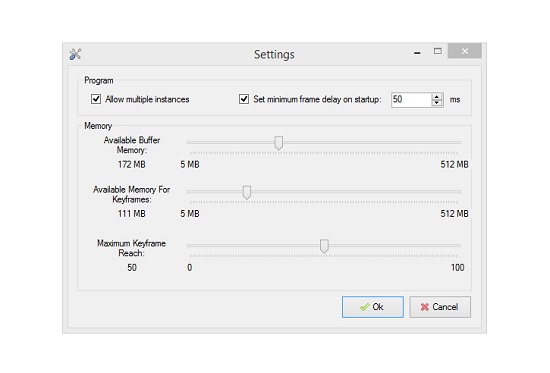Click the Settings tools icon in title bar
Screen dimensions: 550x373
click(x=75, y=54)
